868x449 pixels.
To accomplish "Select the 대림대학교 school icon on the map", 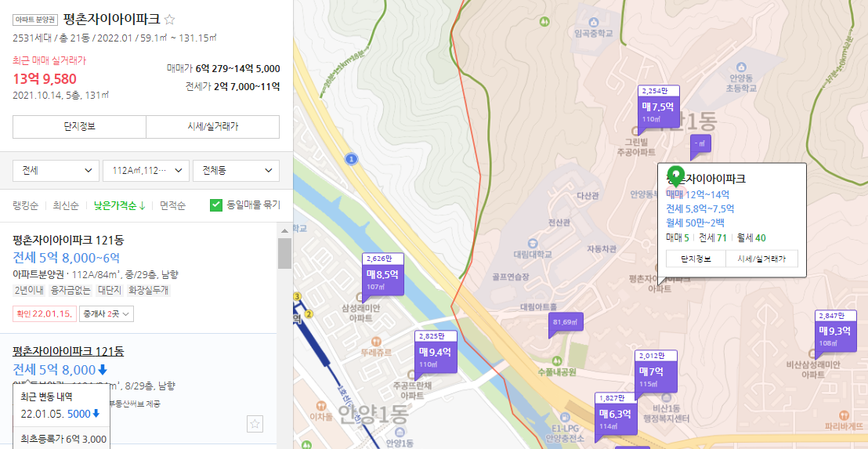I will 532,243.
